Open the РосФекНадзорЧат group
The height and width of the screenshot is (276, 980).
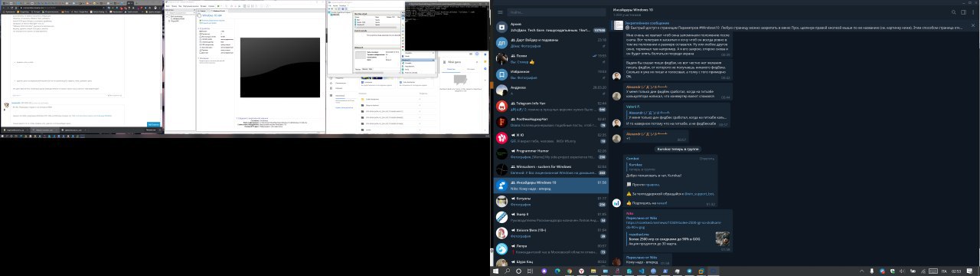(550, 122)
